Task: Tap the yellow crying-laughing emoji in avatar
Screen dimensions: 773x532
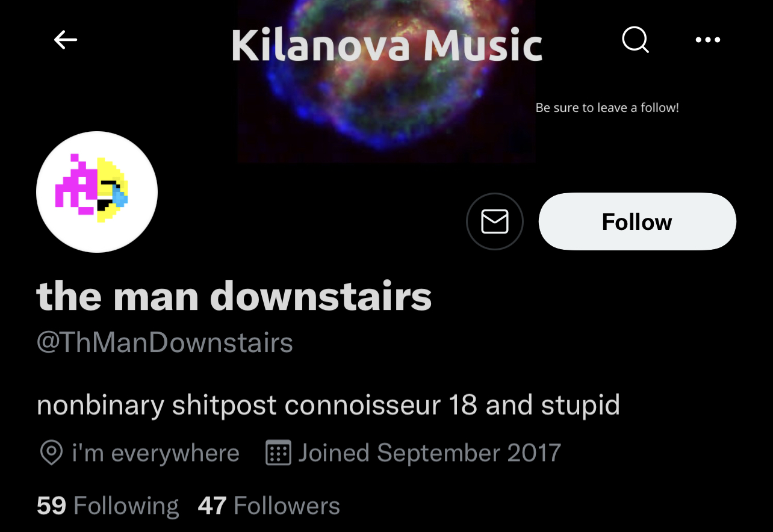Action: [x=112, y=190]
